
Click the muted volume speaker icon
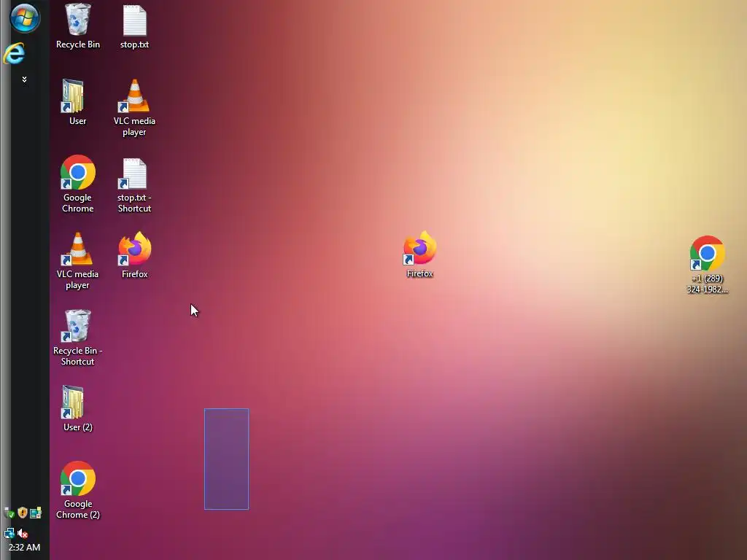pyautogui.click(x=23, y=533)
